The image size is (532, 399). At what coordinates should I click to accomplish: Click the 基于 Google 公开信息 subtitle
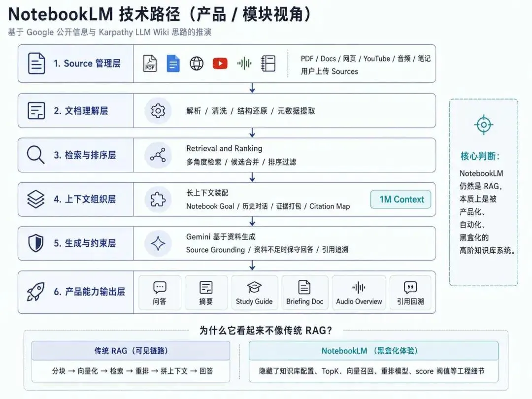(x=109, y=32)
